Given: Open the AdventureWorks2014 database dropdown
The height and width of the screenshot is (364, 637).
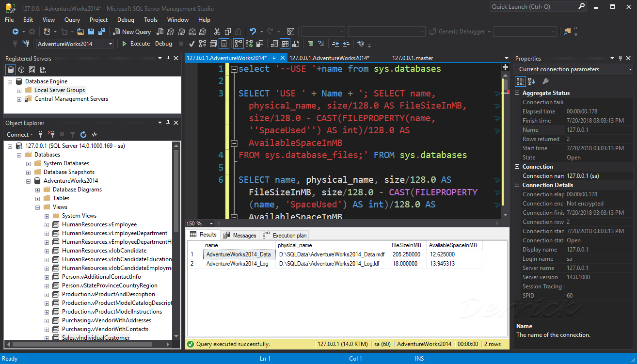Looking at the screenshot, I should point(110,44).
